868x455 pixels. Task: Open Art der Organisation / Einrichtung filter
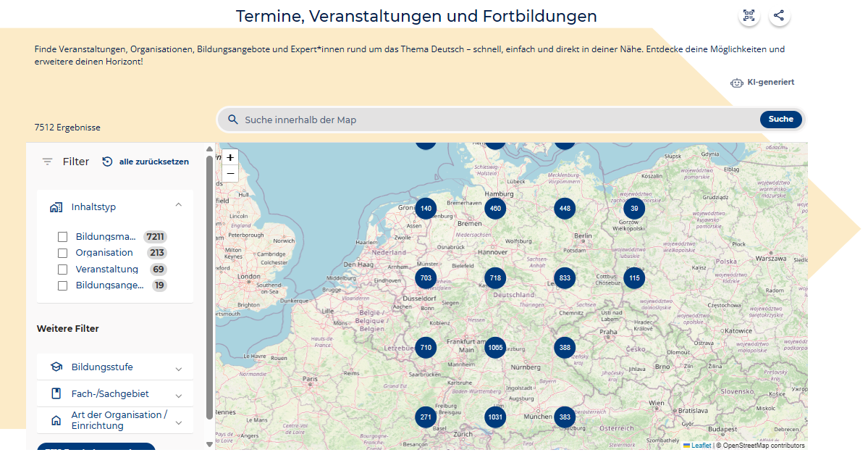(178, 421)
